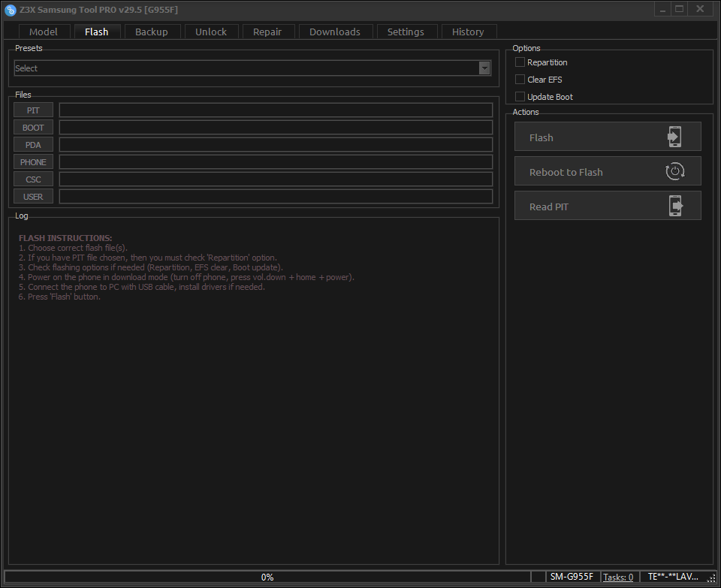Click the log line about connecting USB cable
The image size is (721, 588).
click(142, 287)
